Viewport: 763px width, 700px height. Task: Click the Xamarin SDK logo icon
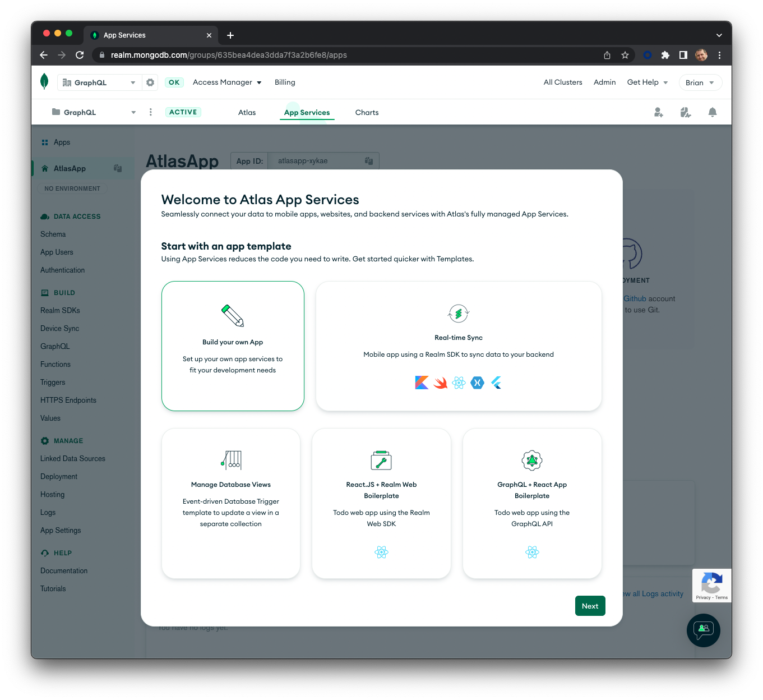tap(478, 383)
